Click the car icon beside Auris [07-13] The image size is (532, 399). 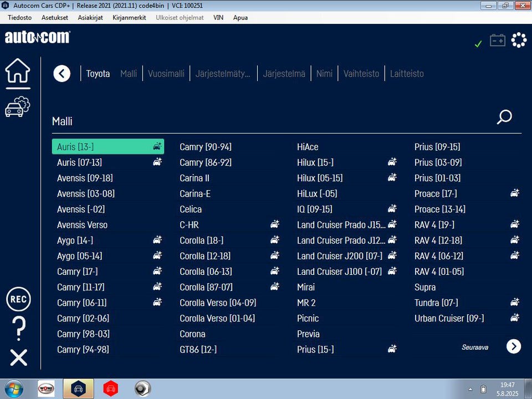(x=157, y=162)
